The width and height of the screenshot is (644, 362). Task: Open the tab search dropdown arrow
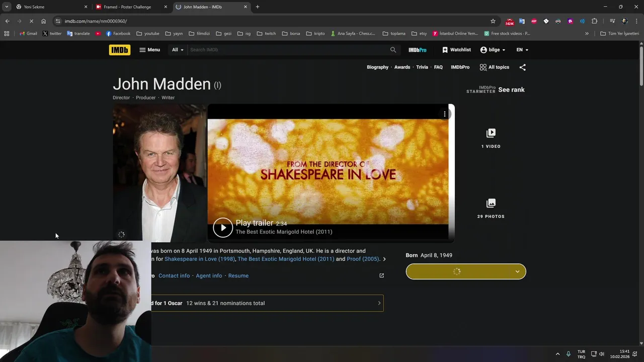coord(7,7)
